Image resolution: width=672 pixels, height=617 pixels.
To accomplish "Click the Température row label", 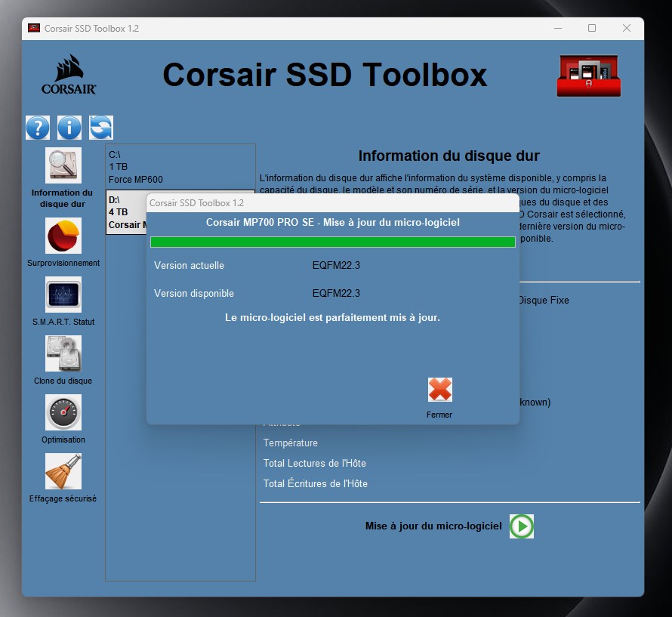I will click(x=291, y=443).
